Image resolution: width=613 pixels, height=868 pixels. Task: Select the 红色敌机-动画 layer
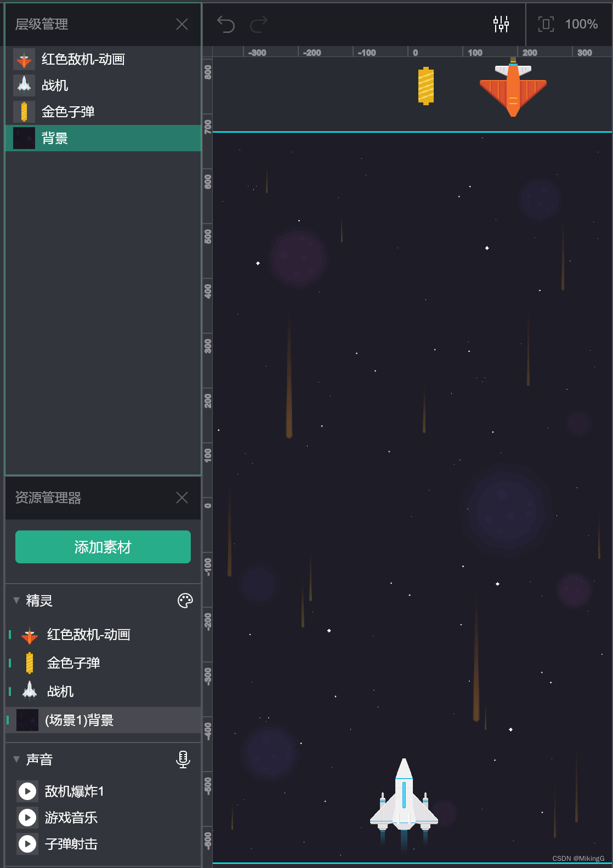[x=103, y=59]
